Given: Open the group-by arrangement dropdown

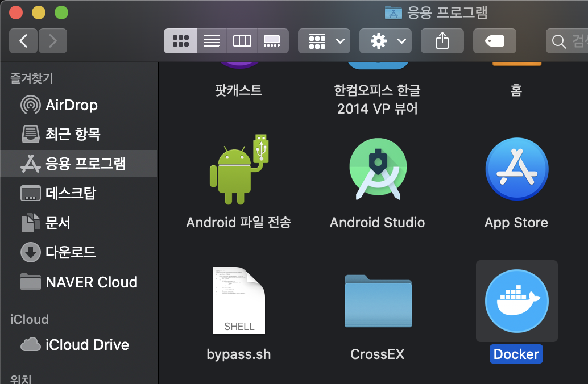Looking at the screenshot, I should [324, 41].
